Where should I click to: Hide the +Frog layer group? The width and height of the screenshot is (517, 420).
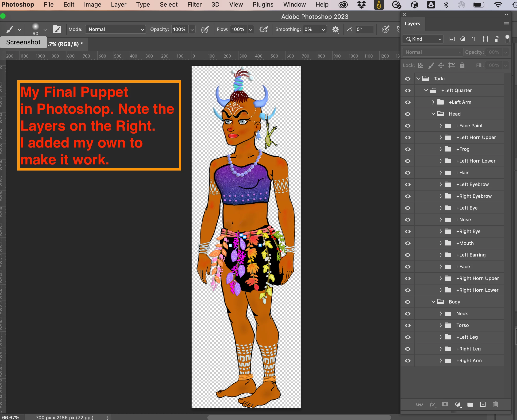(408, 149)
